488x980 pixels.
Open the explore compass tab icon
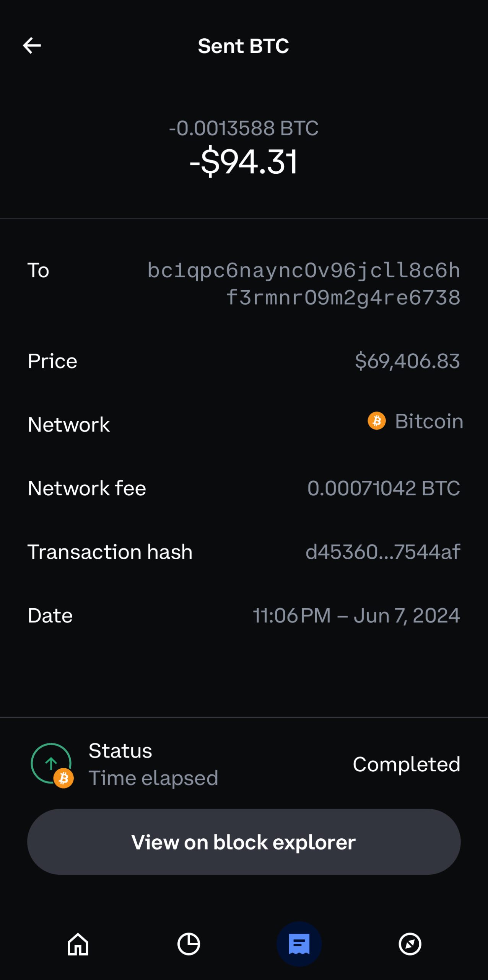[x=410, y=944]
